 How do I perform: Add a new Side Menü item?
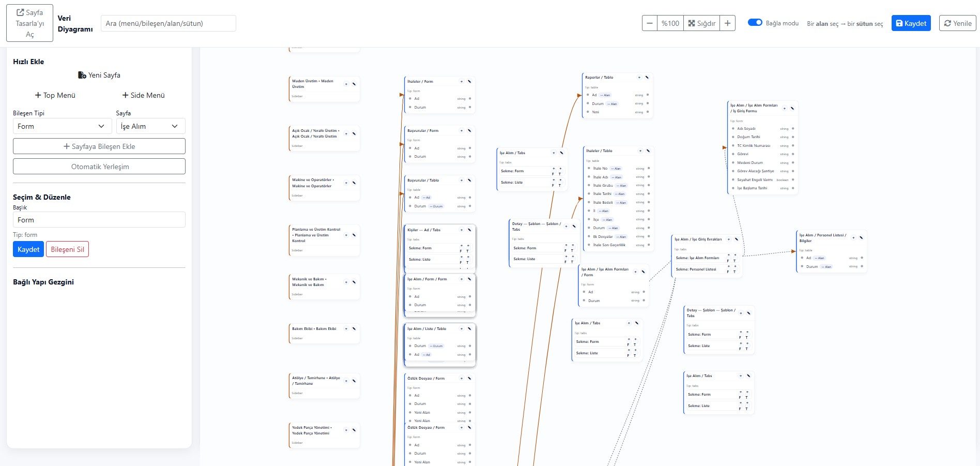click(x=143, y=95)
